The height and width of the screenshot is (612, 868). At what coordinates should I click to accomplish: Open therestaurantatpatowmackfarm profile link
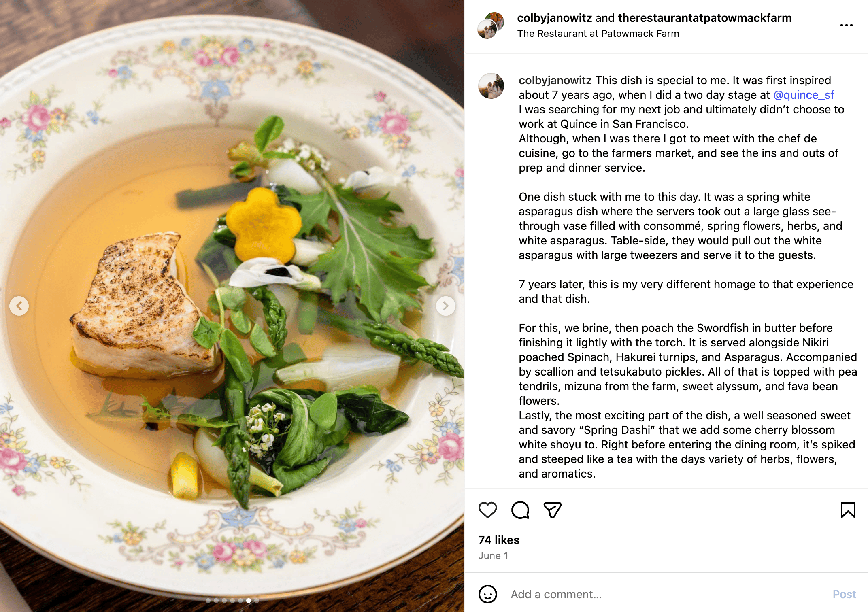tap(705, 18)
